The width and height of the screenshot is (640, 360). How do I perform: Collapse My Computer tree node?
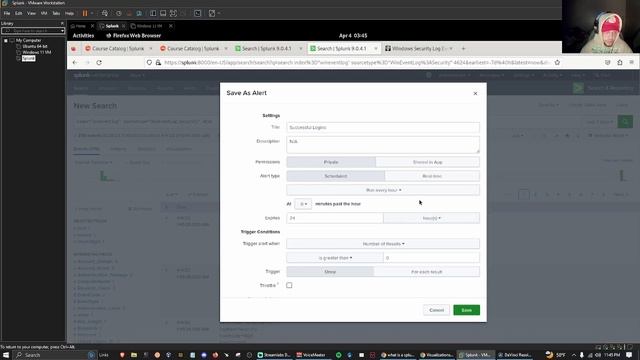[6, 40]
